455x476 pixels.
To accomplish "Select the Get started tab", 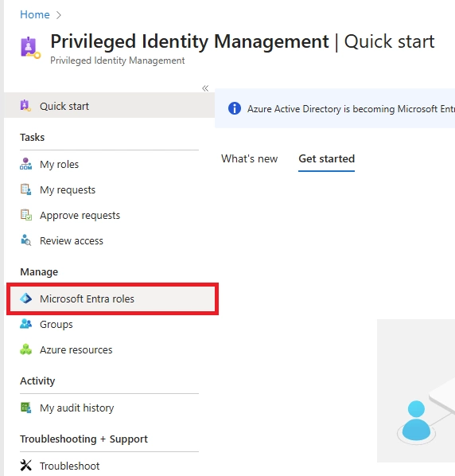I will click(326, 158).
